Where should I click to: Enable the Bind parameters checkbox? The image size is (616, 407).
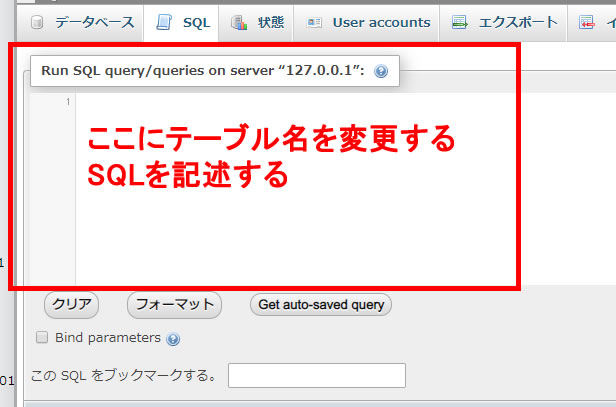point(42,337)
